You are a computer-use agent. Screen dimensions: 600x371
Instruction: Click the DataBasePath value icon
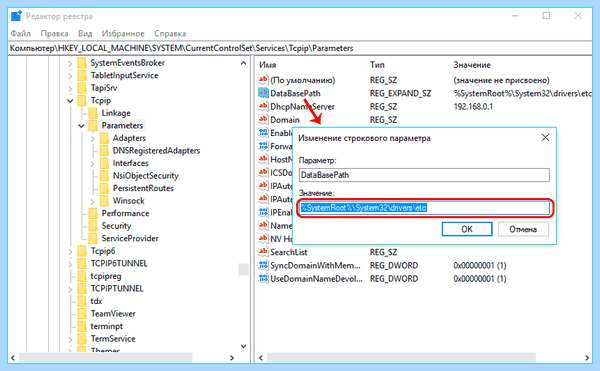click(263, 93)
